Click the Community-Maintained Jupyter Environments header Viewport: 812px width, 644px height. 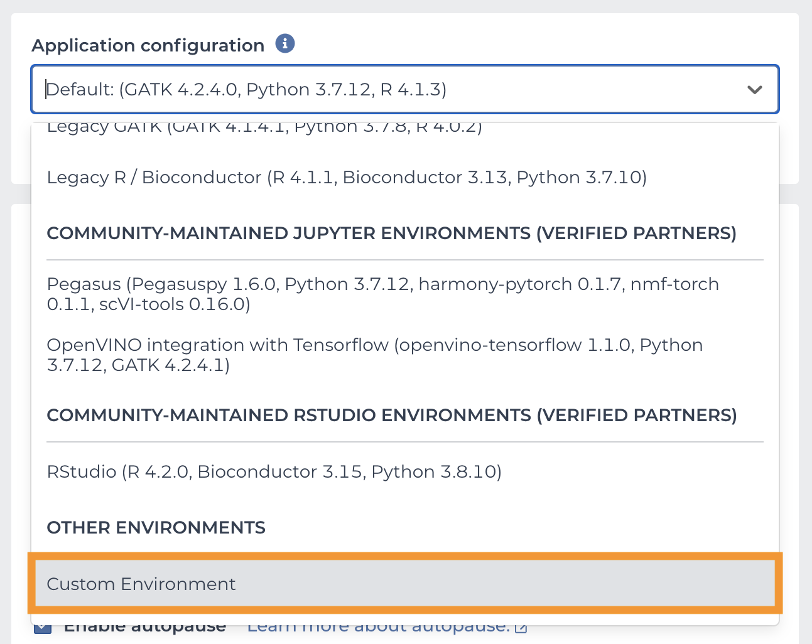pyautogui.click(x=391, y=233)
